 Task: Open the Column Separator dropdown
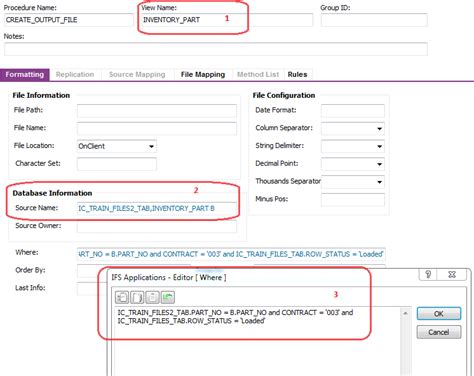[379, 129]
